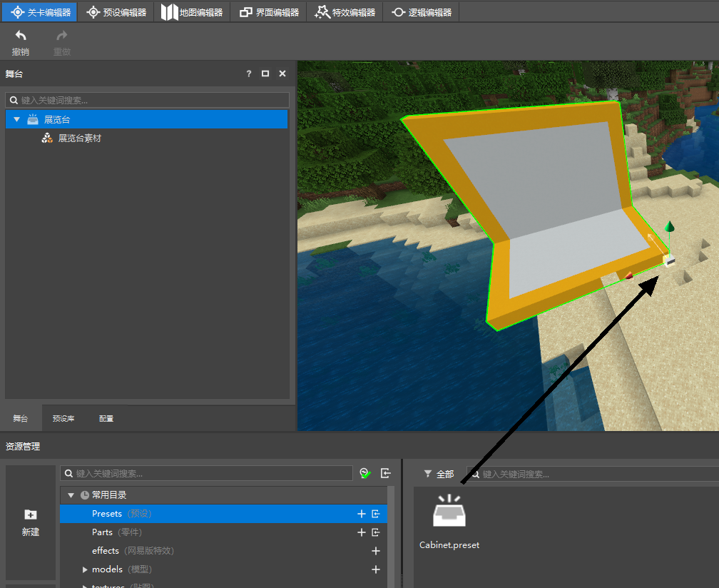
Task: Click the 重做 redo arrow icon
Action: coord(62,35)
